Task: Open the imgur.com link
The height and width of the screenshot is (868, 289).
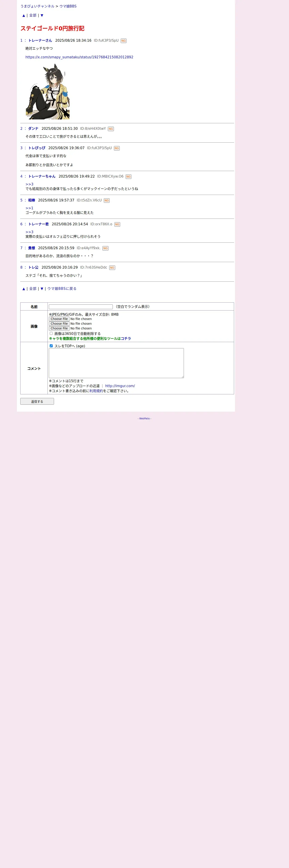Action: [x=120, y=386]
